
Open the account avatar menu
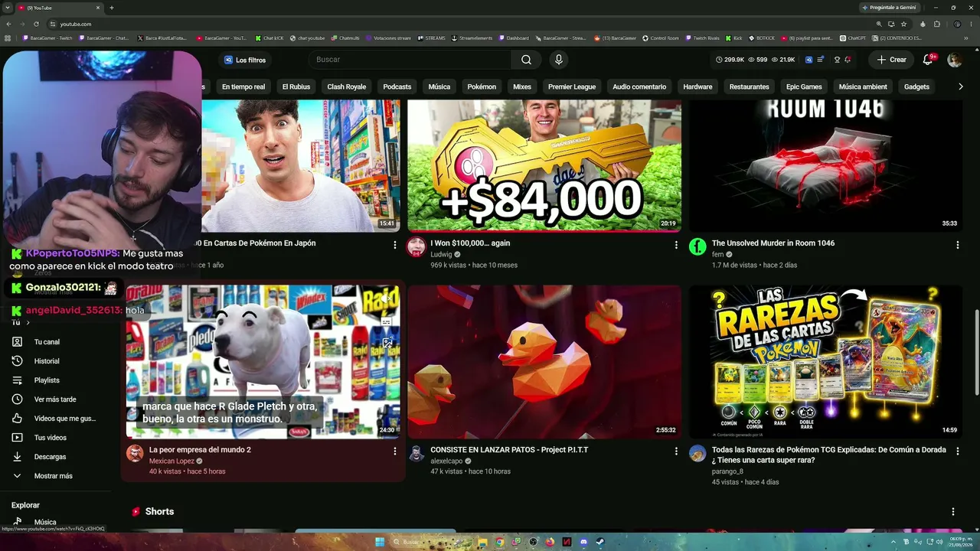point(955,60)
